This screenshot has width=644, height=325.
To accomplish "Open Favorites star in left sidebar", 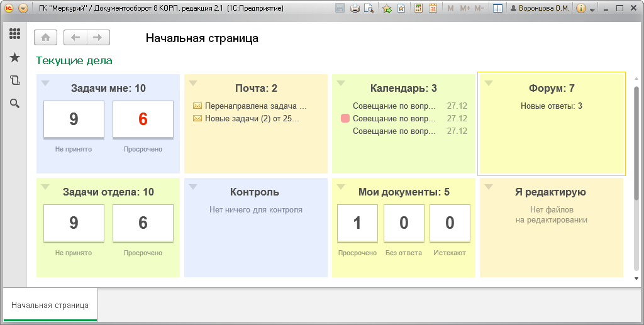I will [x=15, y=57].
